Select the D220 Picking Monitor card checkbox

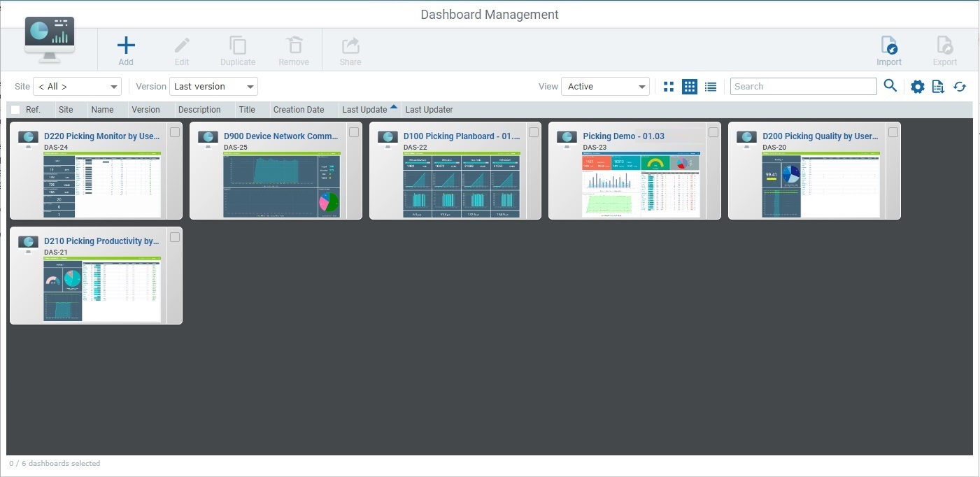[x=175, y=131]
